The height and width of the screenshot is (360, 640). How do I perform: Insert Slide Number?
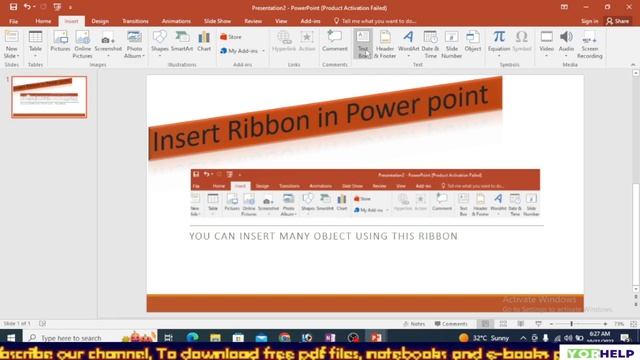(451, 44)
